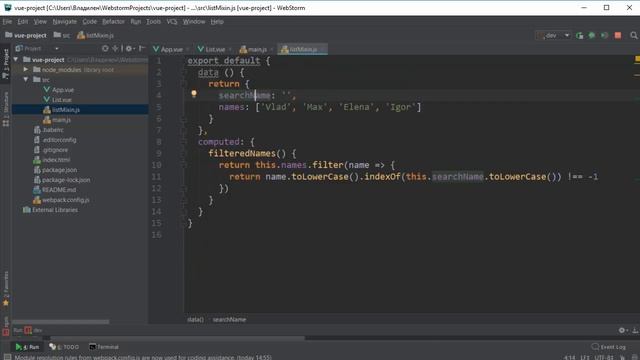This screenshot has height=360, width=640.
Task: Toggle the Favorites tool window side tab
Action: [6, 288]
